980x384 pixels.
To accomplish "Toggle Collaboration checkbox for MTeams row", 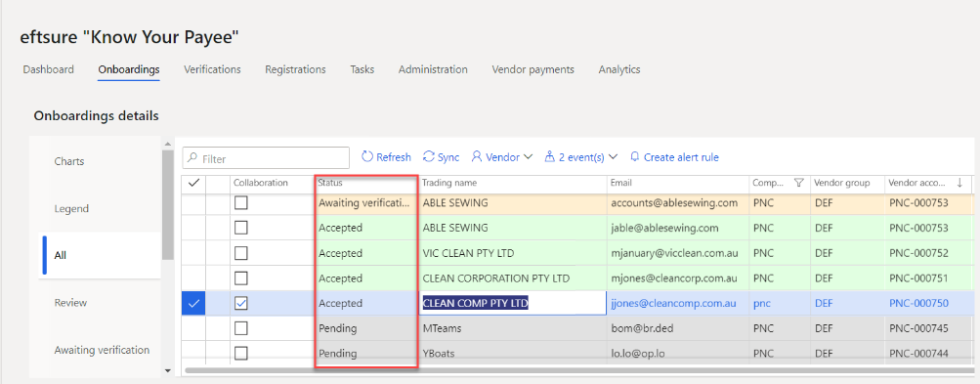I will click(240, 327).
